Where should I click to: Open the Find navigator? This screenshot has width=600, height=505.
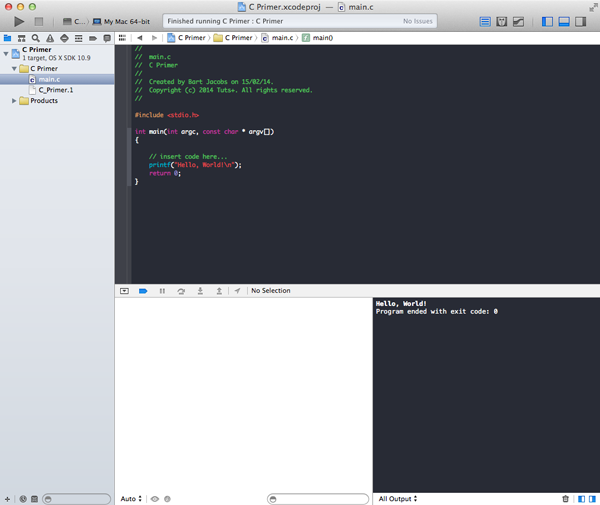coord(36,38)
